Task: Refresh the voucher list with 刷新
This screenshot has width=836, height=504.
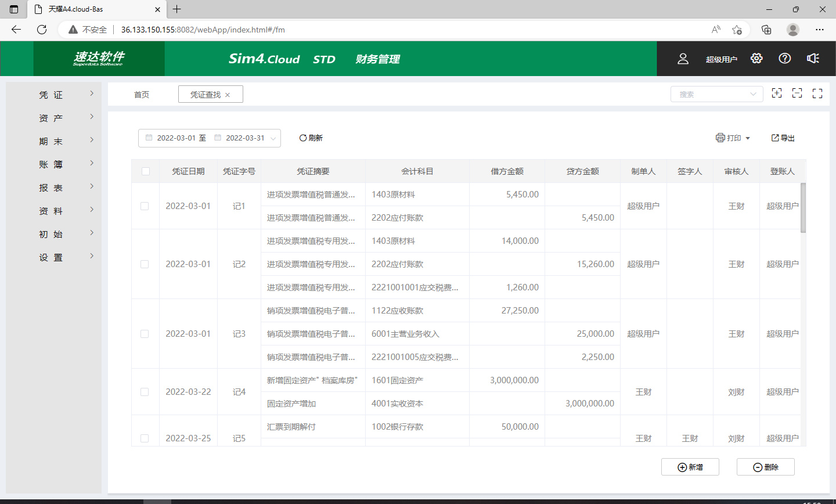Action: 311,138
